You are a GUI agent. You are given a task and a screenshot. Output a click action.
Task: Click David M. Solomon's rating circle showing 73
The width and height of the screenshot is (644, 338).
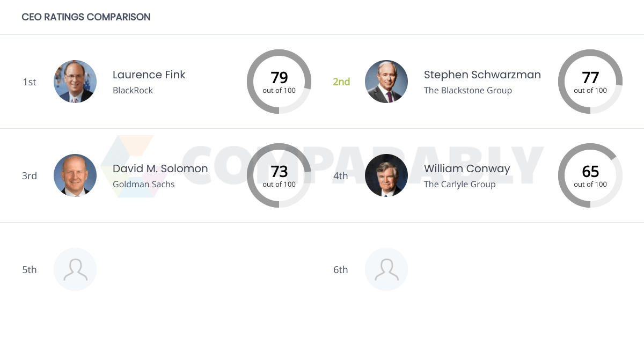tap(279, 175)
